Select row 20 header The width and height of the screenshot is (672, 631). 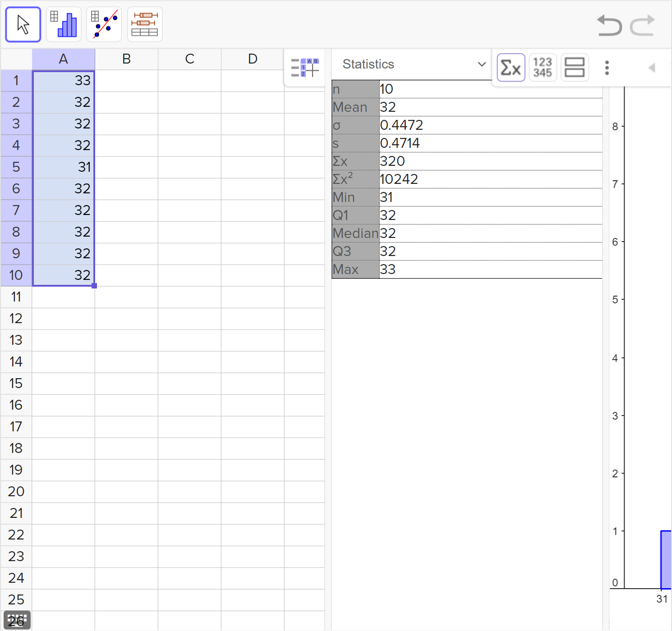click(x=16, y=492)
